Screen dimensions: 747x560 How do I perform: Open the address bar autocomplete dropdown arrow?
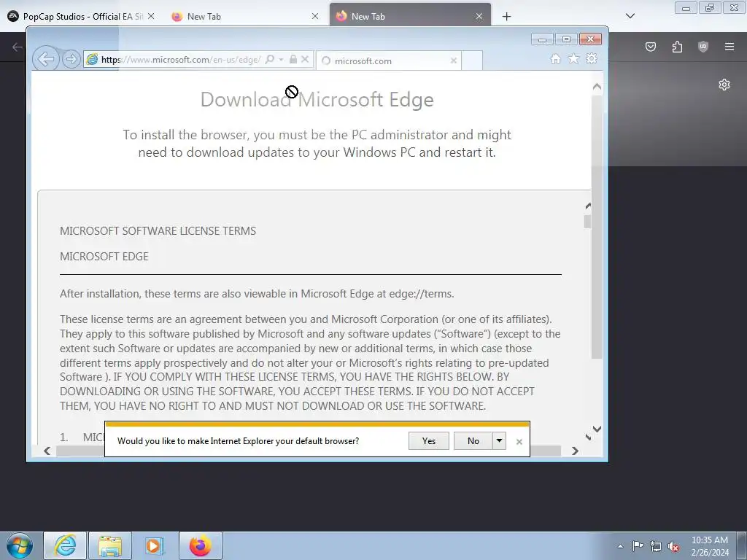[281, 60]
